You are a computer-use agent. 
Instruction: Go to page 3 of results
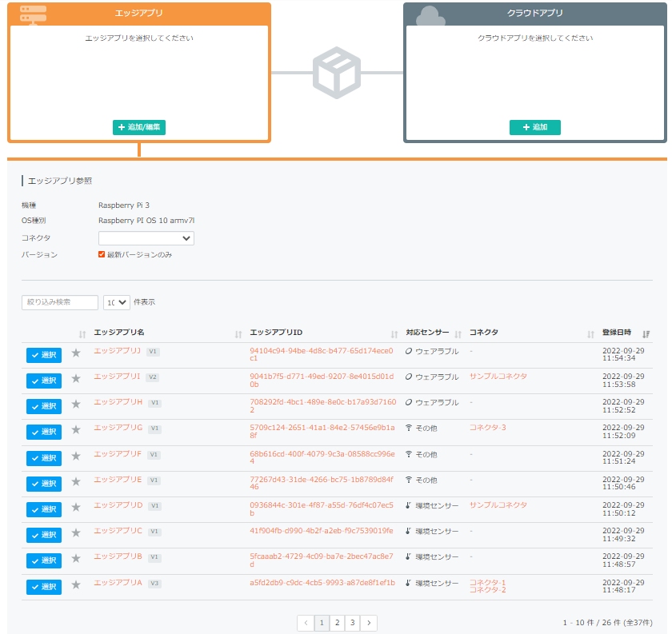tap(353, 623)
